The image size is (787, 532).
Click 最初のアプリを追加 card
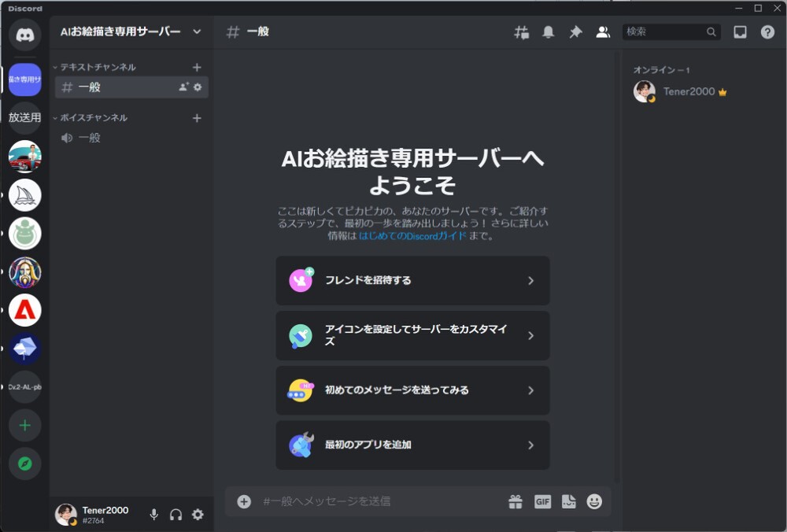(412, 445)
